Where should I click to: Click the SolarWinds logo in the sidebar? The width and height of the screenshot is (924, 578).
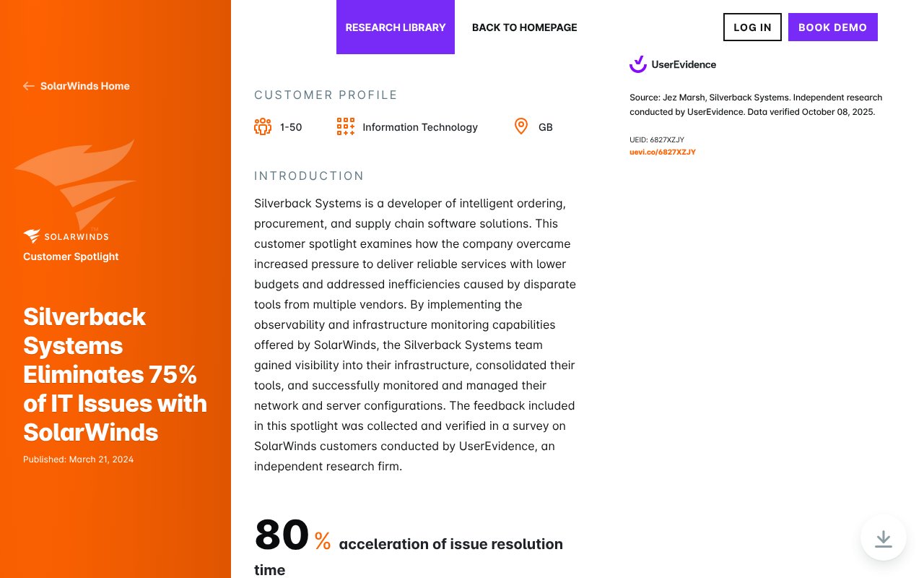pos(66,236)
